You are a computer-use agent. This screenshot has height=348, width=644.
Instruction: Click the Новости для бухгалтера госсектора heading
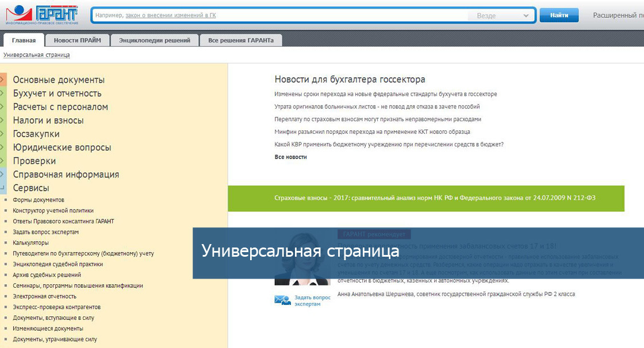tap(350, 79)
